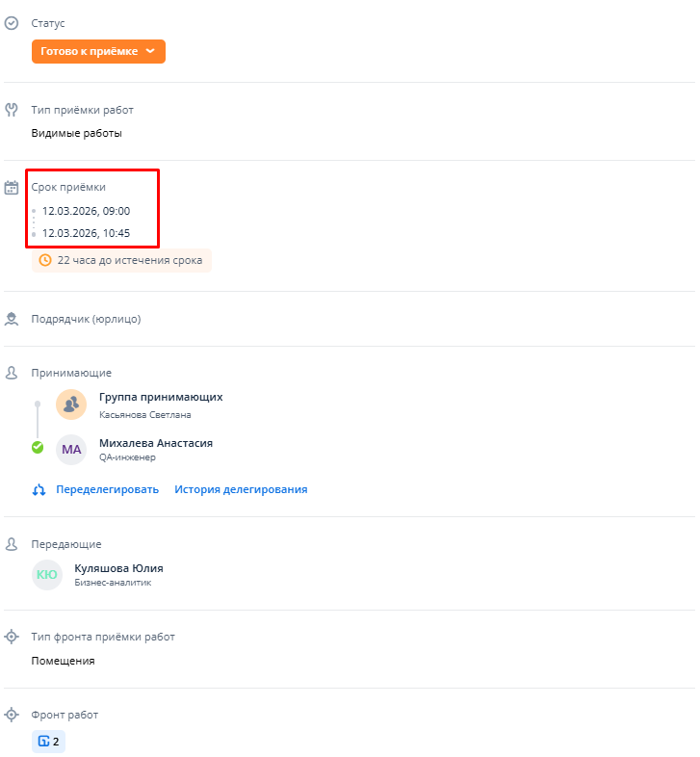Click the status checkmark circle icon
Image resolution: width=700 pixels, height=757 pixels.
(12, 22)
